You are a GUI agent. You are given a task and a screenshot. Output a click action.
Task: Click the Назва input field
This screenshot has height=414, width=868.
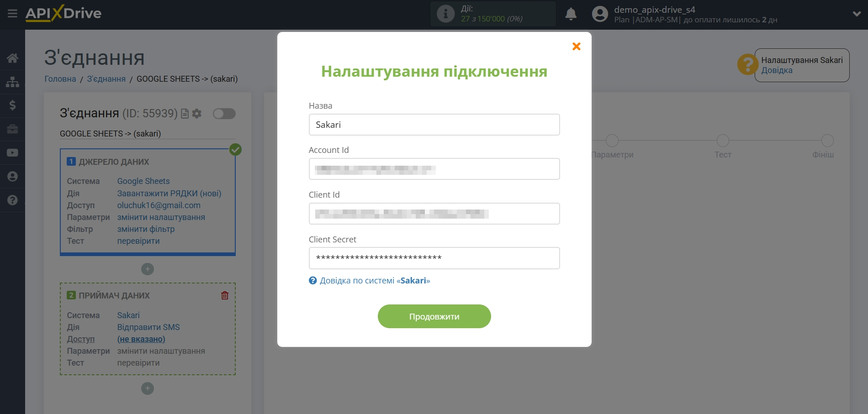pos(434,125)
